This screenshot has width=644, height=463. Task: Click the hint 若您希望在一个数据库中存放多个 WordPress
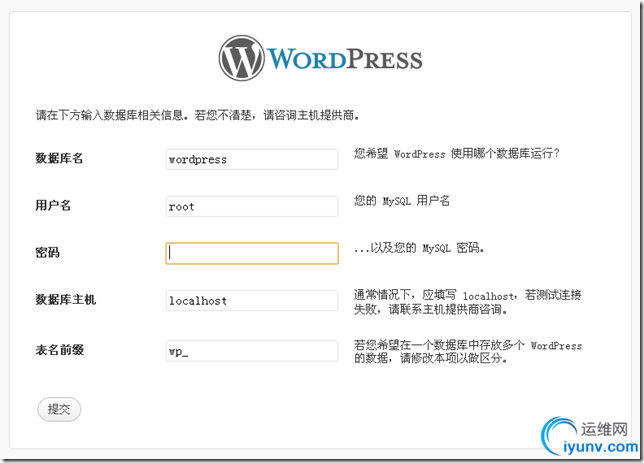coord(468,352)
